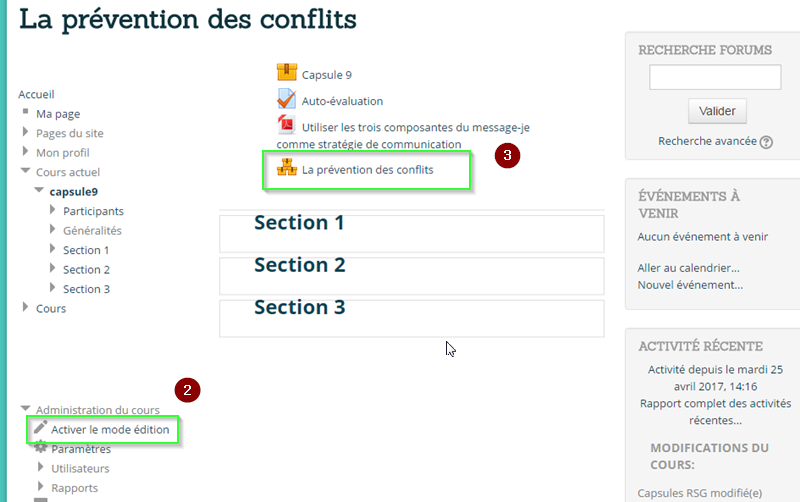
Task: Go to Ma page in navigation
Action: 58,114
